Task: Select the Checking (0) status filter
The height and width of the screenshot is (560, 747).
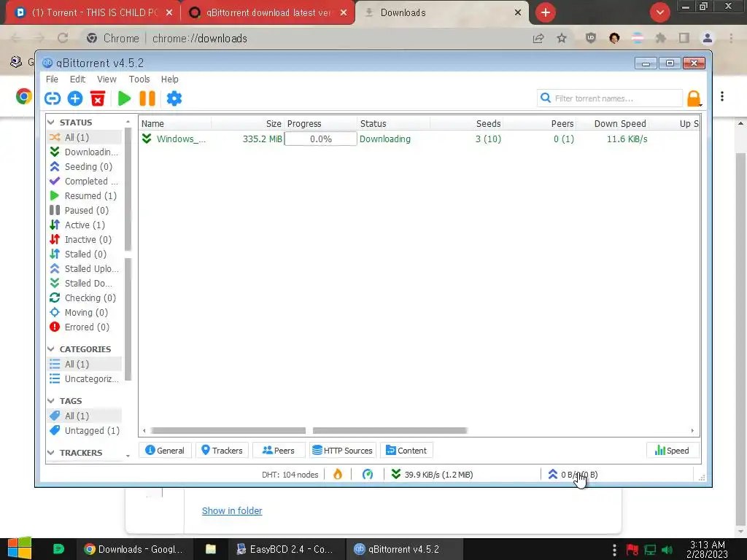Action: (85, 298)
